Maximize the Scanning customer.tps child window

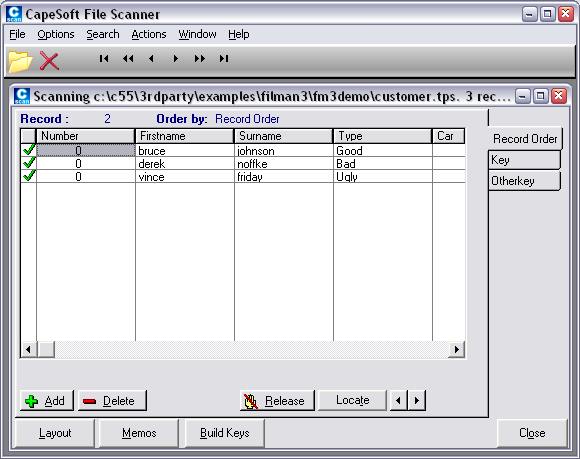coord(540,96)
